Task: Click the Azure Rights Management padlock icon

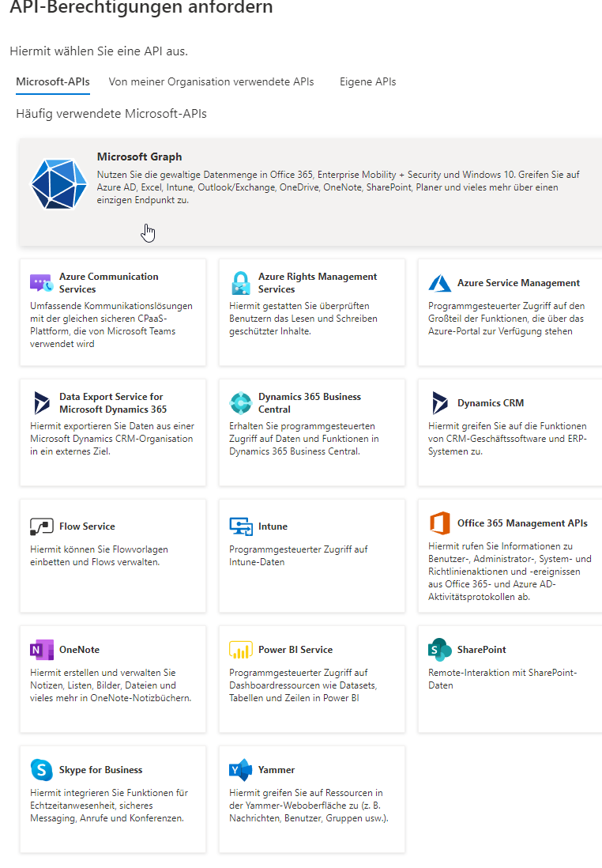Action: (x=241, y=283)
